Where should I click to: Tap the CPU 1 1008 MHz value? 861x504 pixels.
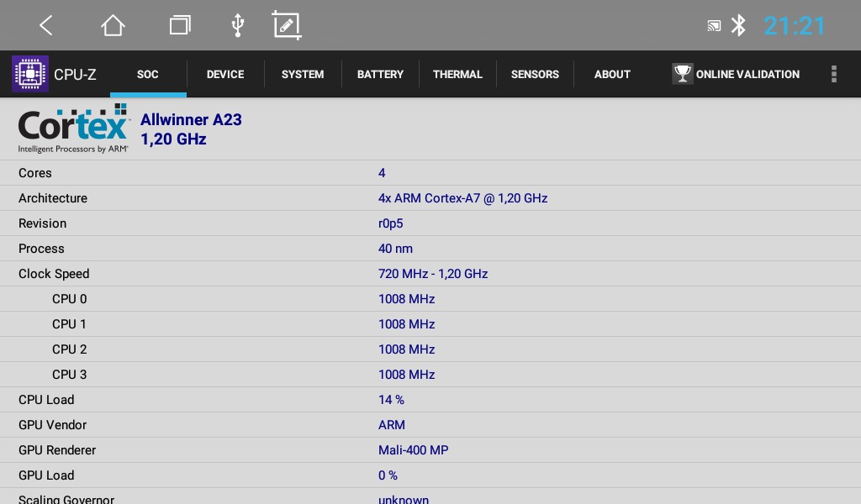[406, 324]
